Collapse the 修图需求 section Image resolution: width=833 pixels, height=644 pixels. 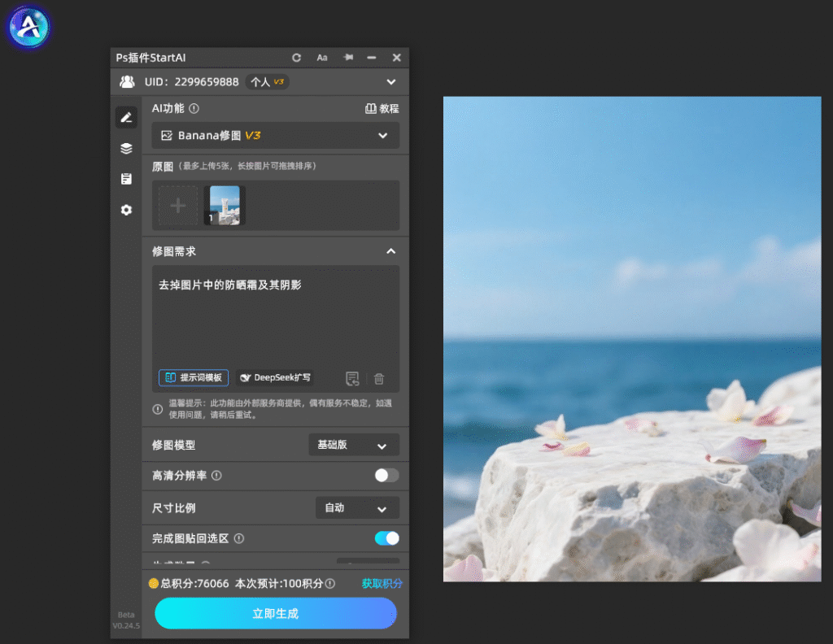(x=390, y=251)
